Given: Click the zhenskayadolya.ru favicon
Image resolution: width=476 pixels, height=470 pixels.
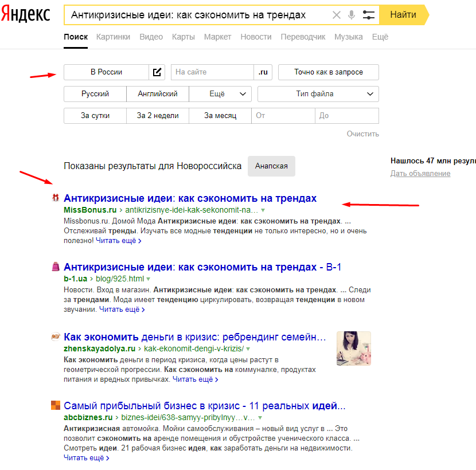Looking at the screenshot, I should pyautogui.click(x=55, y=336).
